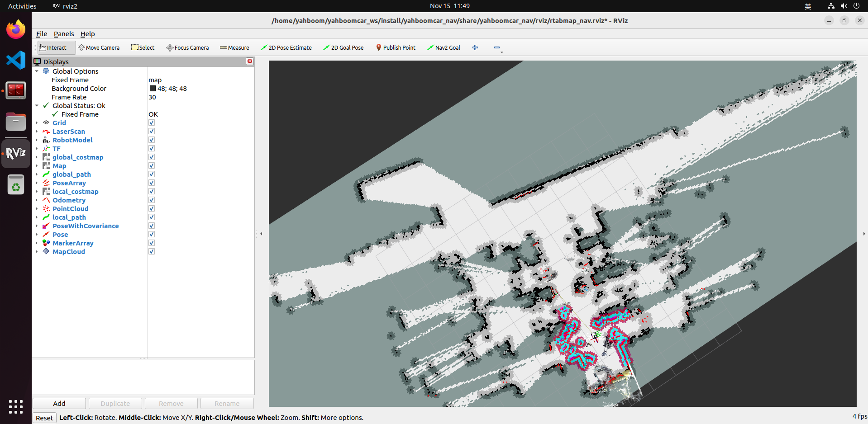Show applications grid in dock
The image size is (868, 424).
click(16, 406)
